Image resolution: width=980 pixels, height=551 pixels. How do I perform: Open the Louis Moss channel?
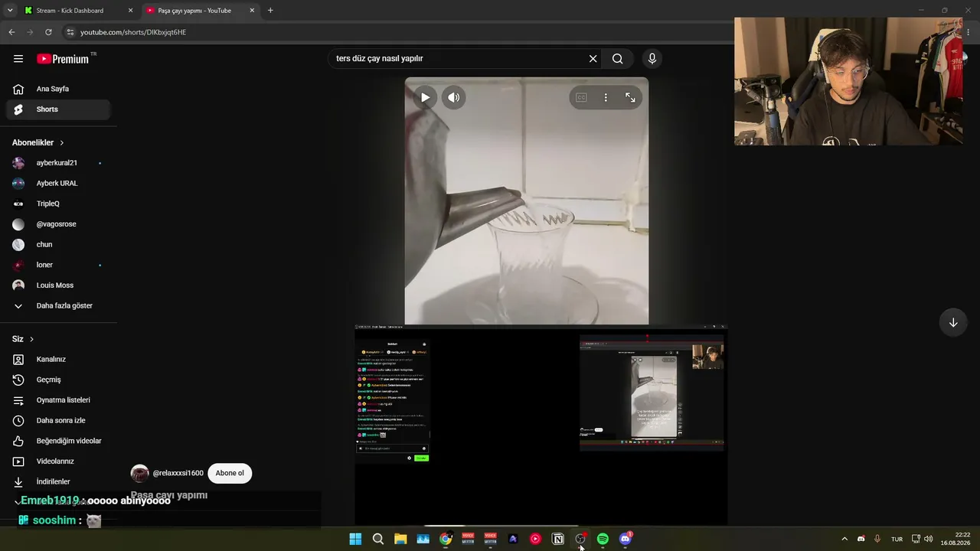[58, 285]
